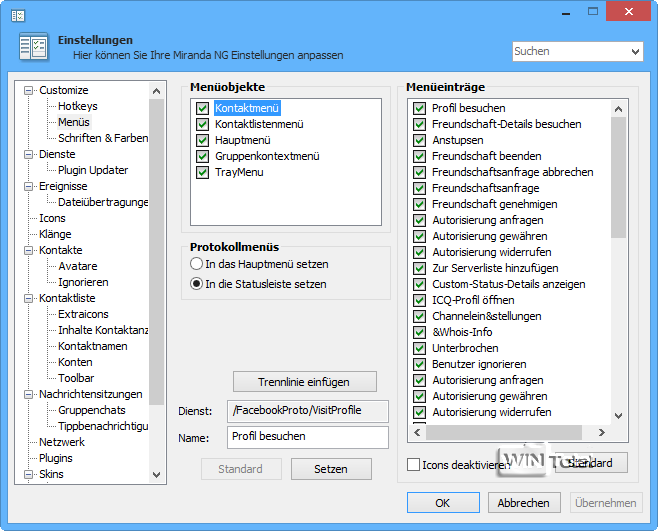Uncheck the Kontaktlistenmenü checkbox
Image resolution: width=658 pixels, height=531 pixels.
(202, 124)
